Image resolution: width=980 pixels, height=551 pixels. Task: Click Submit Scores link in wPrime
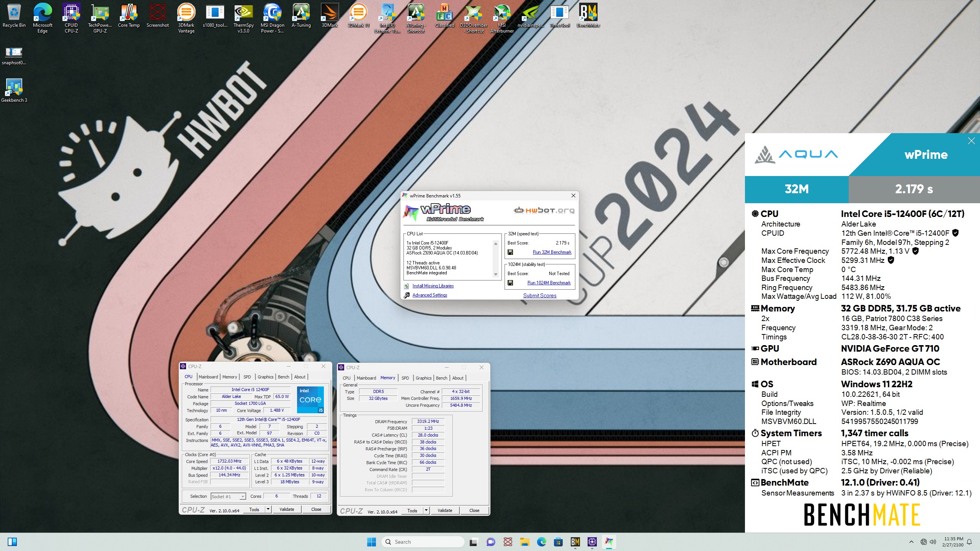540,295
